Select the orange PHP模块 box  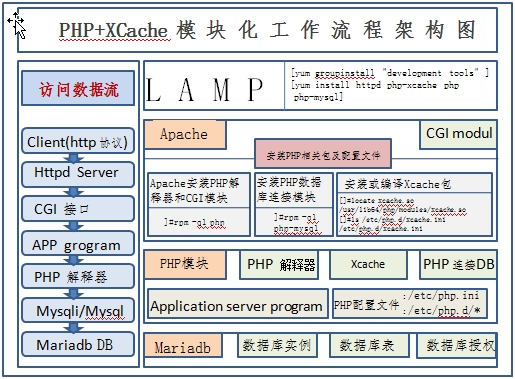[x=185, y=265]
